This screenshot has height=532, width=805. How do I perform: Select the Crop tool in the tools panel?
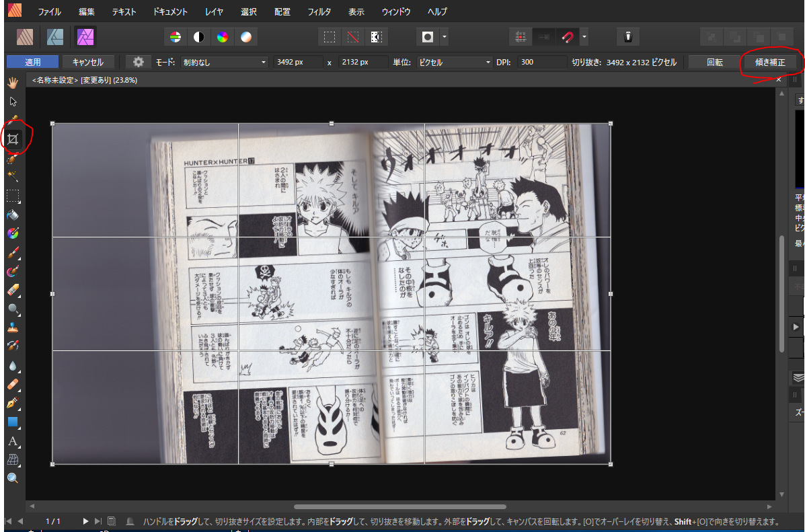[13, 139]
